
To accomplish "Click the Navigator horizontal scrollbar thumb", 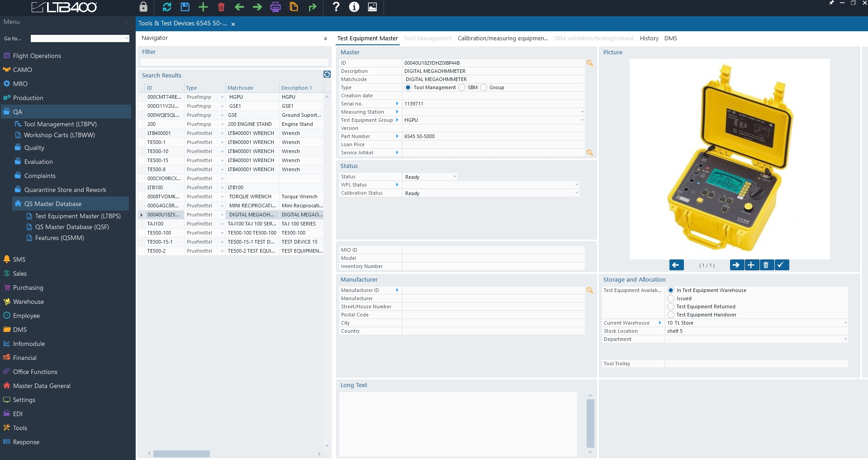I will [181, 454].
